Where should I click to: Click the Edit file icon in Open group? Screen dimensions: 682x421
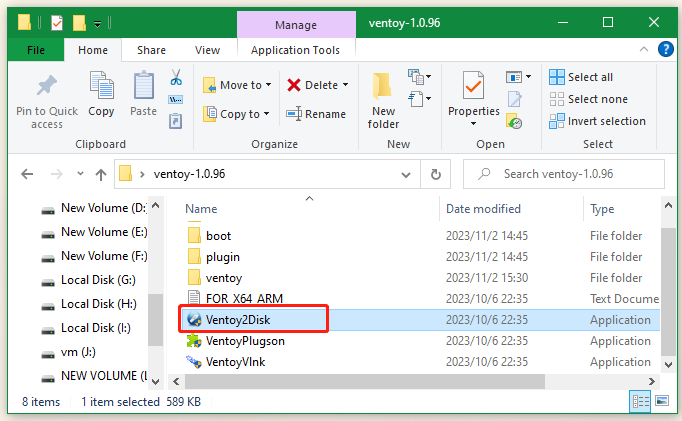point(515,99)
